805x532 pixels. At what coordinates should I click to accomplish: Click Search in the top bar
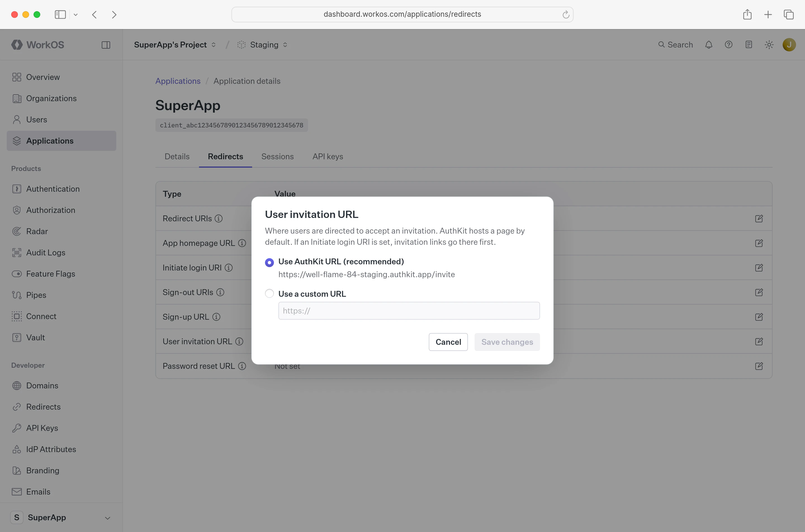click(675, 45)
